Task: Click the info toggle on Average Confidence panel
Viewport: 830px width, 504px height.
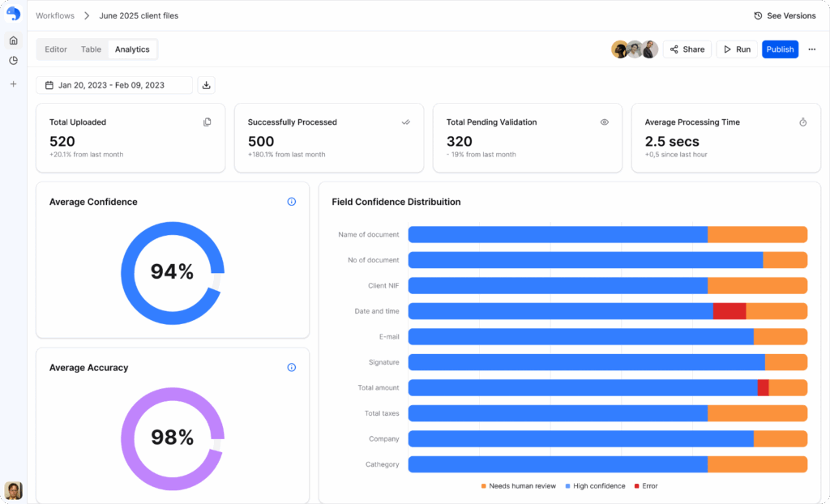Action: tap(292, 202)
